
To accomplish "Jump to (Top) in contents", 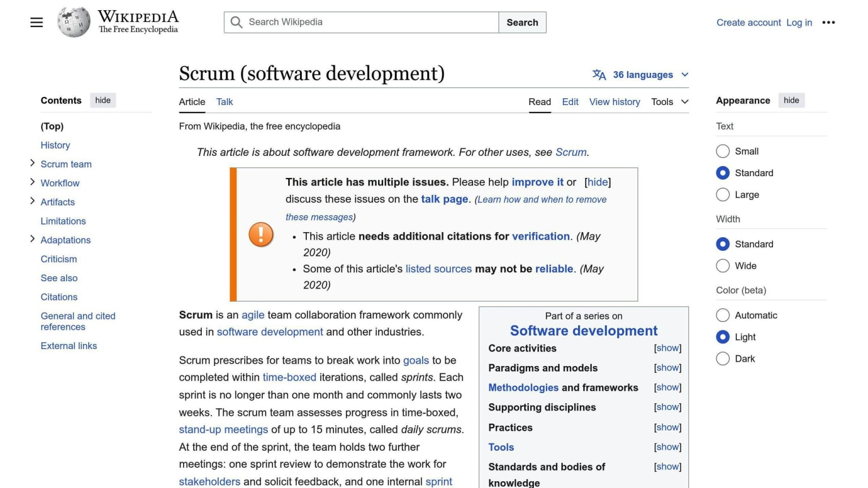I will 52,126.
